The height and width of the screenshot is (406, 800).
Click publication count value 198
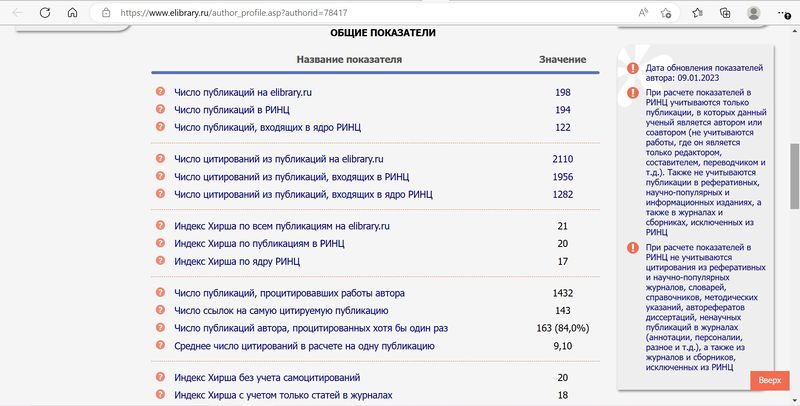tap(563, 92)
